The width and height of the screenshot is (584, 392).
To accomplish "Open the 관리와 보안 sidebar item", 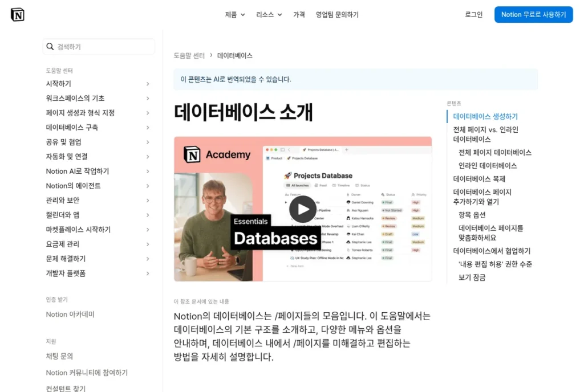I will click(x=63, y=200).
